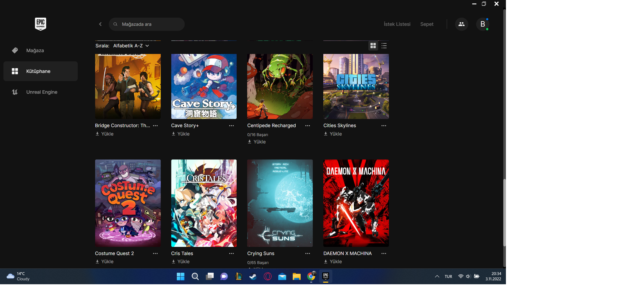Open Google Chrome from the taskbar

pos(311,277)
